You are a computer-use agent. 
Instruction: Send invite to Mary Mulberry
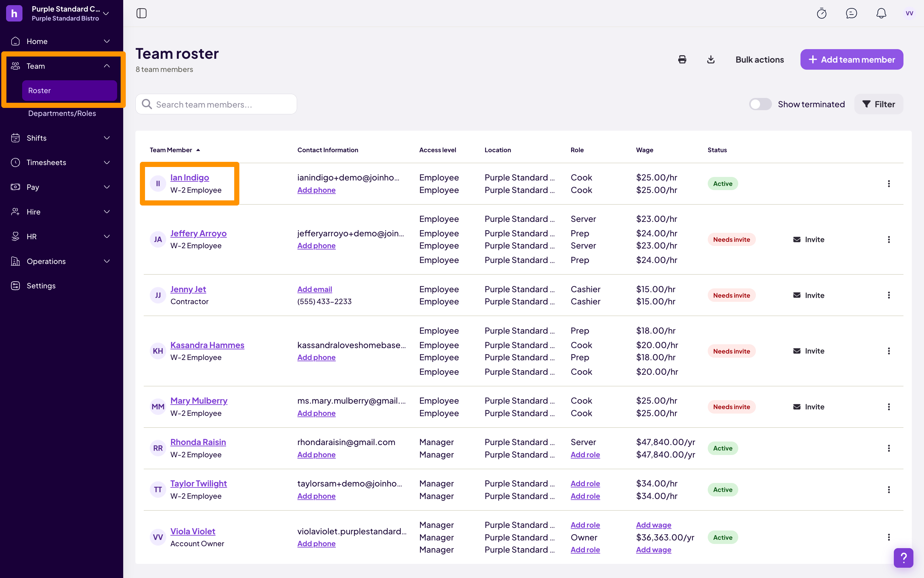tap(809, 407)
